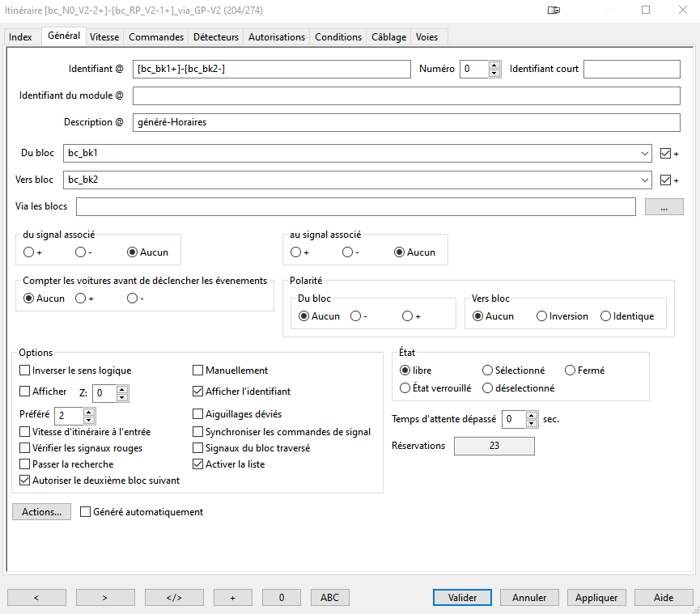The width and height of the screenshot is (700, 614).
Task: Enable 'Inverser le sens logique' checkbox
Action: (25, 371)
